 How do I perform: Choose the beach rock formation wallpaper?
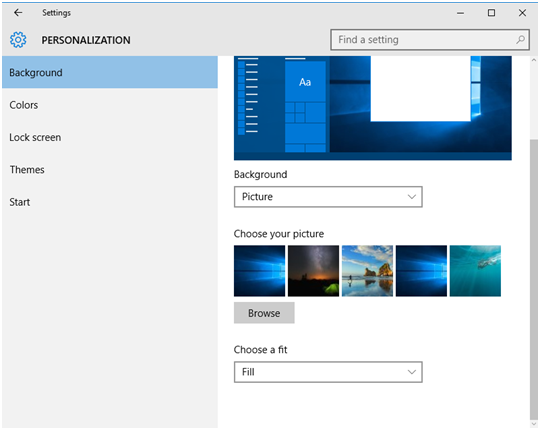click(x=367, y=271)
